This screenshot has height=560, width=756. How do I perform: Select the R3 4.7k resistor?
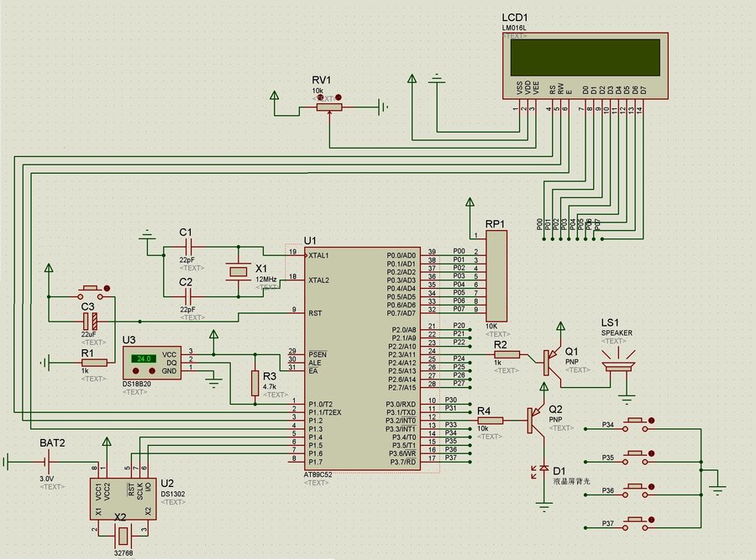pos(254,384)
